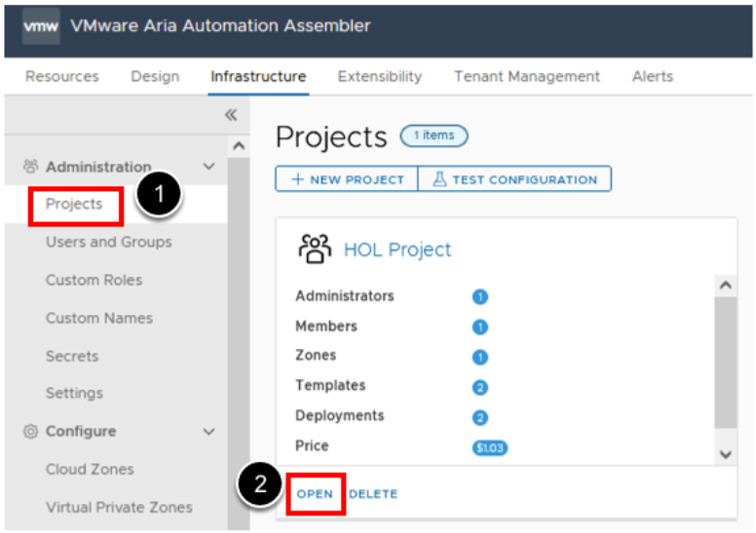Click the $1.03 price badge
Screen dimensions: 756x533
489,448
